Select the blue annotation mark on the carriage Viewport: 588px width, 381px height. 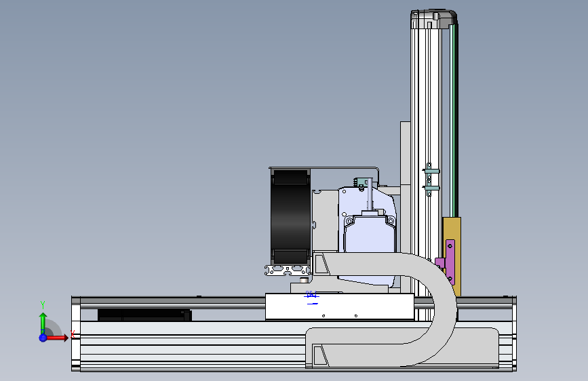pyautogui.click(x=311, y=297)
